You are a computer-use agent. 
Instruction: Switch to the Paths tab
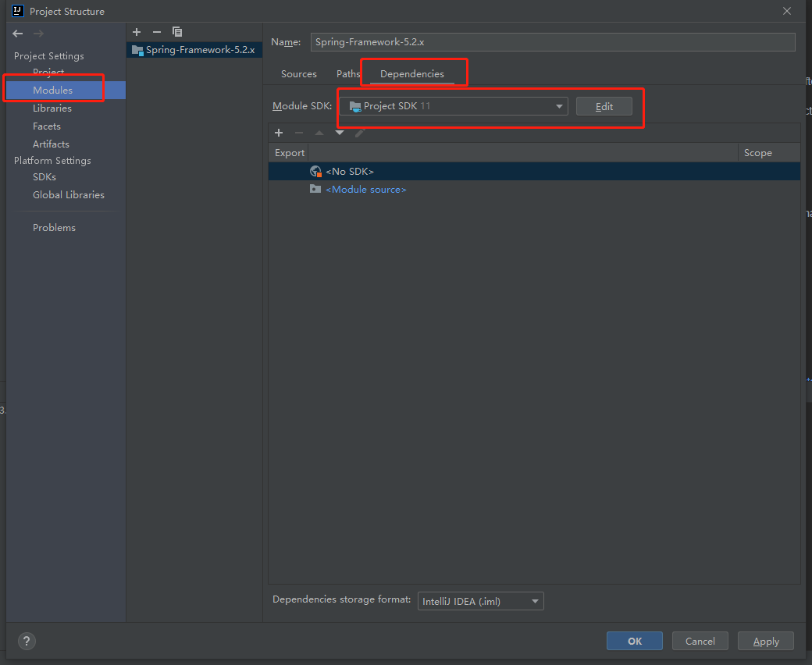coord(348,74)
